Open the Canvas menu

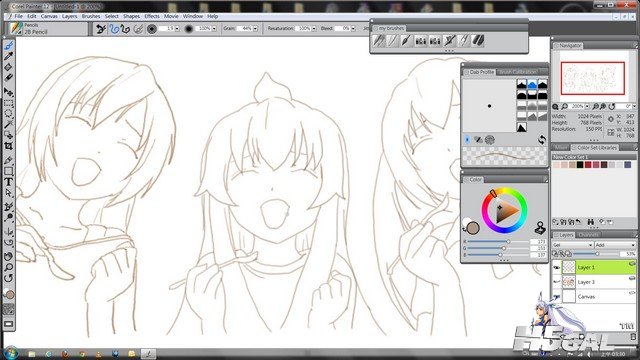49,16
